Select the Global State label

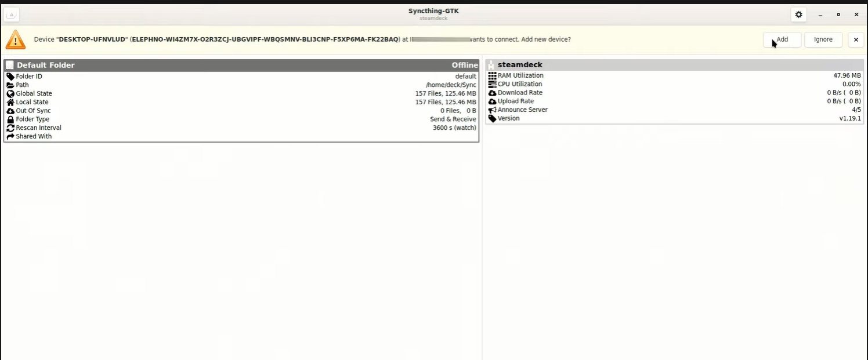(x=34, y=93)
